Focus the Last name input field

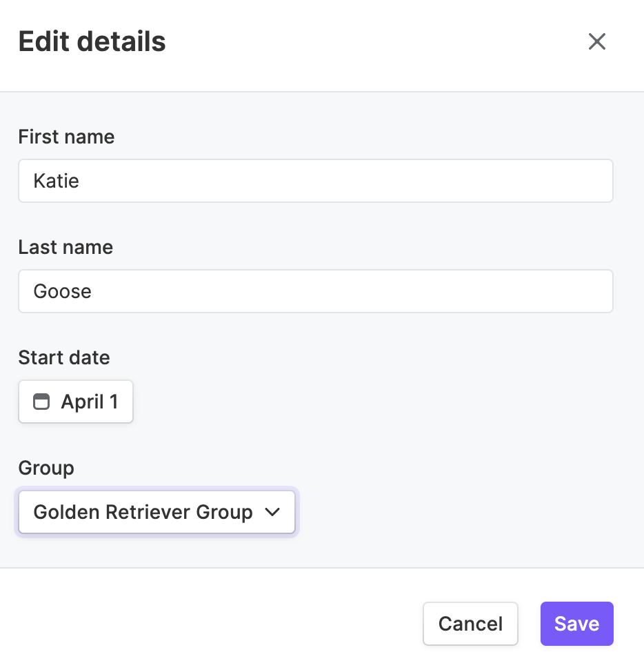(316, 291)
